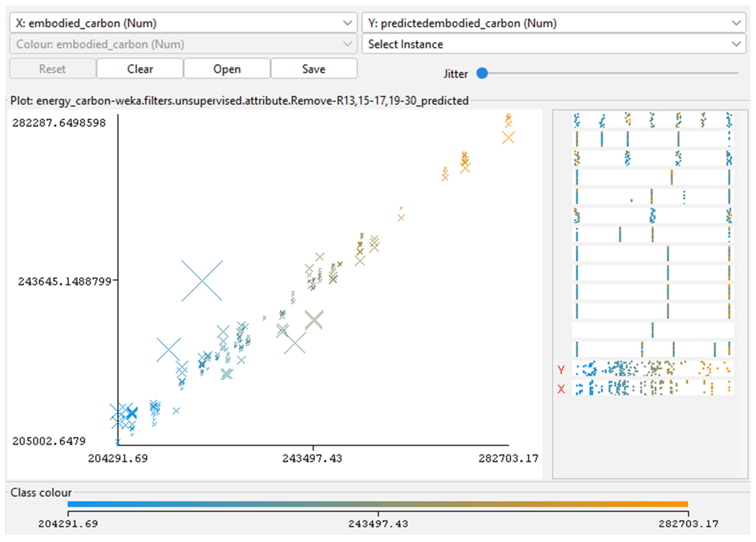Click the largest orange cross at top right
The width and height of the screenshot is (756, 542).
click(x=508, y=137)
